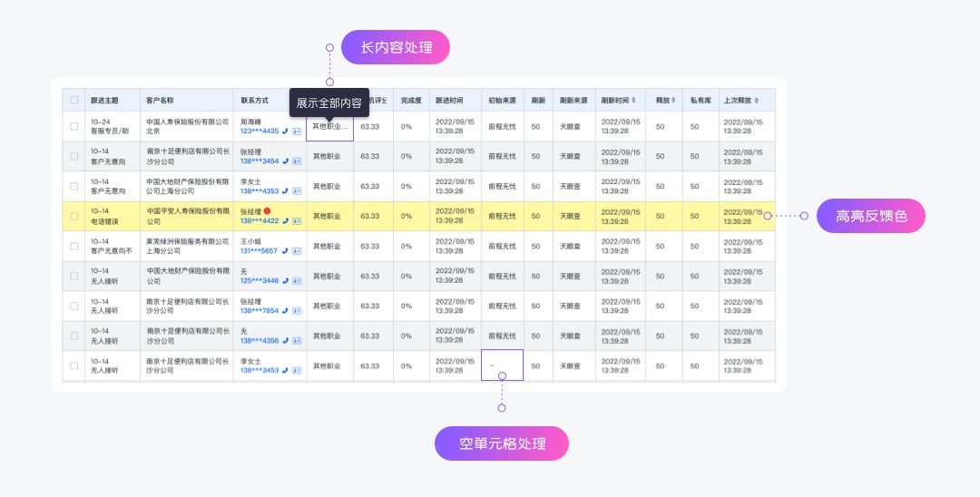Check the row with 138***7854
Image resolution: width=980 pixels, height=497 pixels.
74,306
